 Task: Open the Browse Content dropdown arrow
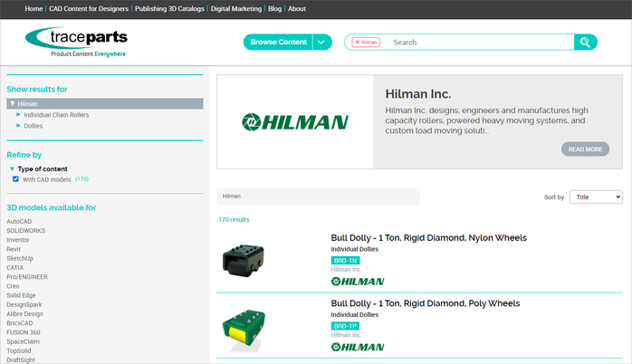coord(321,42)
